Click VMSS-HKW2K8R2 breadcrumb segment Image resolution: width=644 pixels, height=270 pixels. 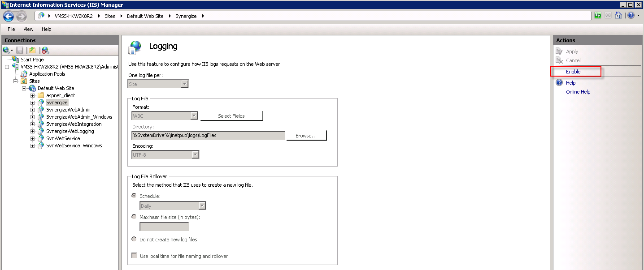[x=74, y=16]
